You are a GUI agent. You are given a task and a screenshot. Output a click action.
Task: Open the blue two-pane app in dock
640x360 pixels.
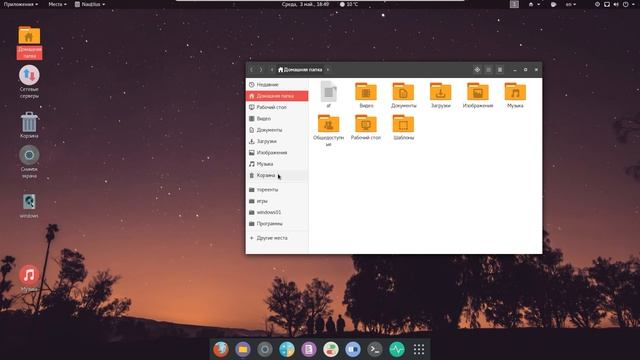tap(353, 349)
